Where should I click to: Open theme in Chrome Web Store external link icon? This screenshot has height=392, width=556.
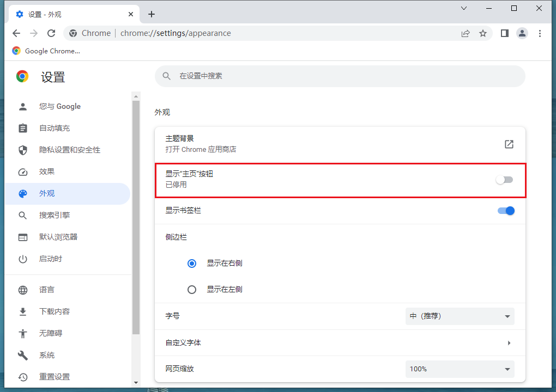tap(509, 144)
